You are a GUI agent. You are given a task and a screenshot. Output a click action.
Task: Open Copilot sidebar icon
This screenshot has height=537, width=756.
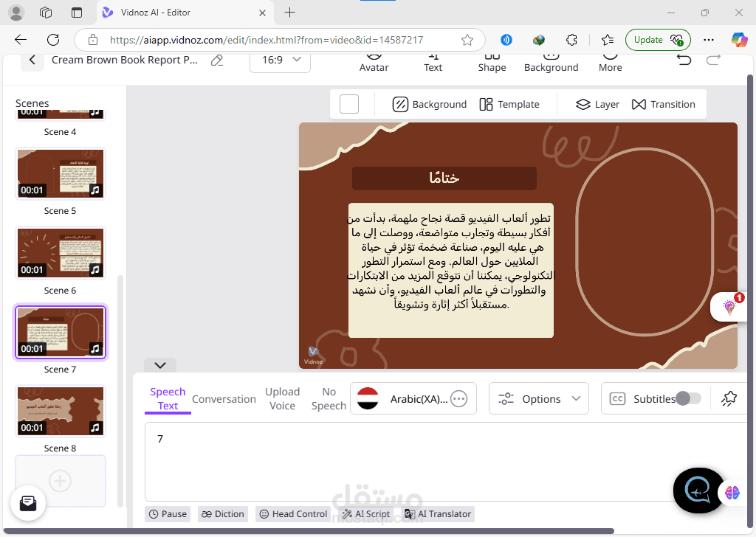(x=738, y=40)
